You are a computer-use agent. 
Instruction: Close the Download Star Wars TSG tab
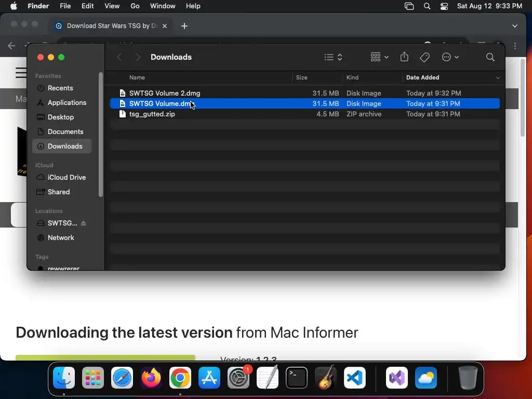pos(165,26)
